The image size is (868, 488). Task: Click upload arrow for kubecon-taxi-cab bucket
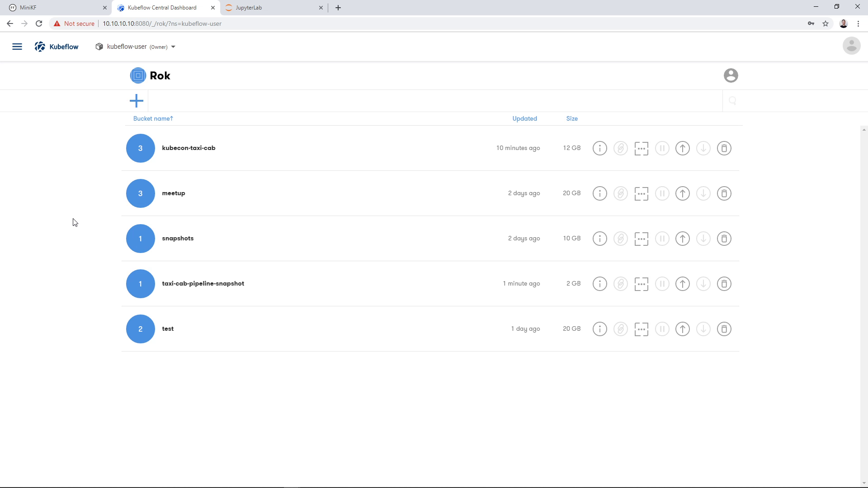click(x=683, y=148)
